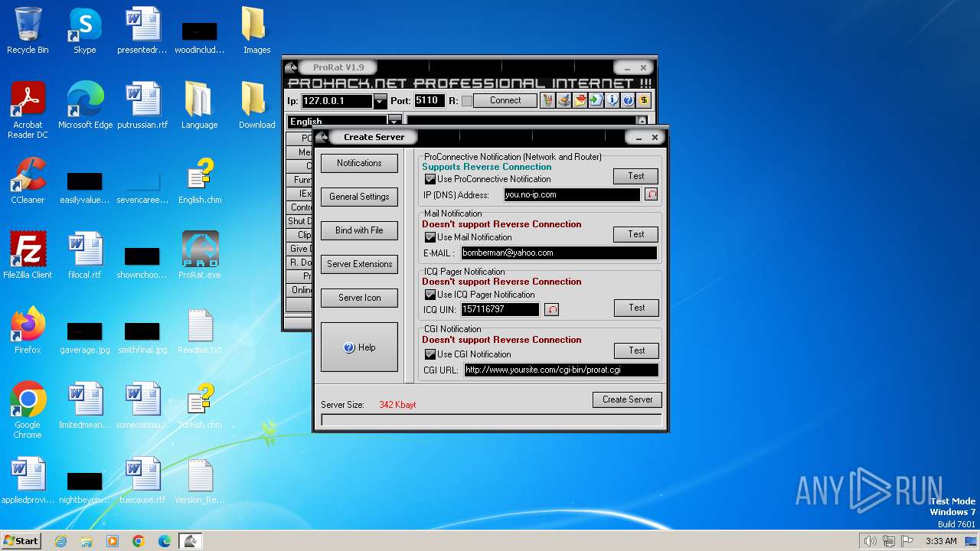Open the Server Extensions section

click(359, 264)
